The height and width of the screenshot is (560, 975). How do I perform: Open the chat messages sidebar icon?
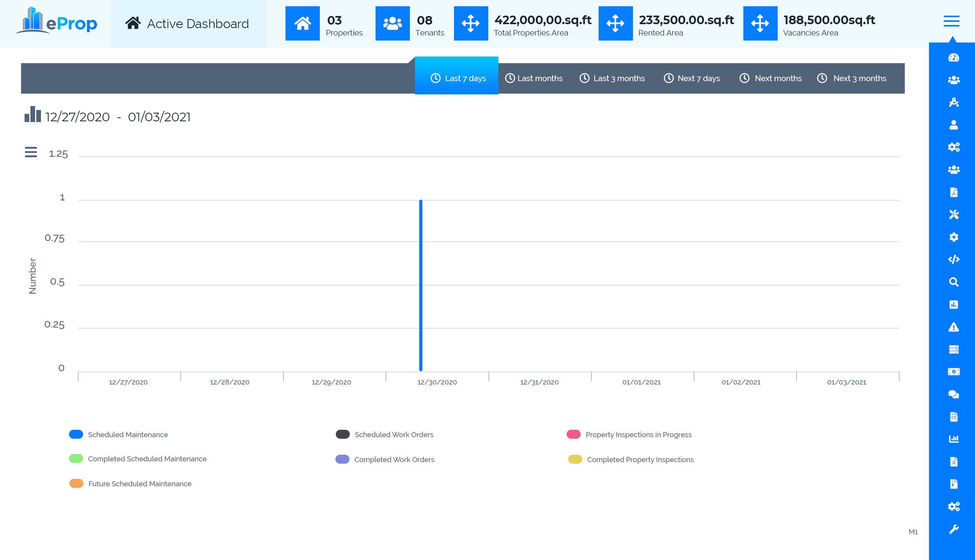[x=954, y=394]
